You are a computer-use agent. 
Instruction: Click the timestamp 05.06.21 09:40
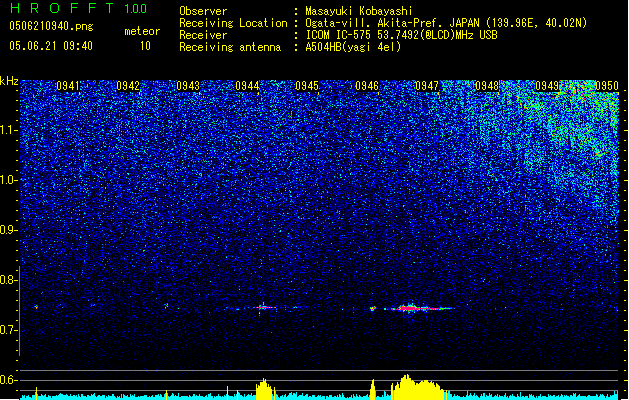[x=51, y=46]
